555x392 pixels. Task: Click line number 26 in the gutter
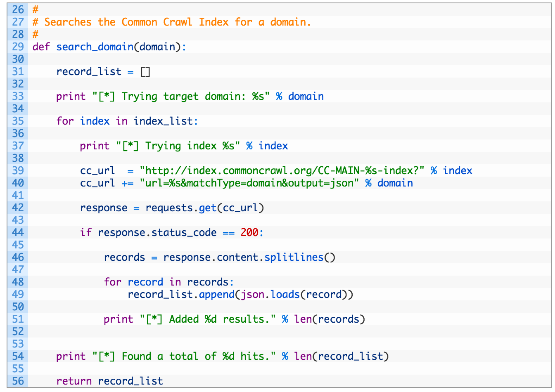[18, 9]
